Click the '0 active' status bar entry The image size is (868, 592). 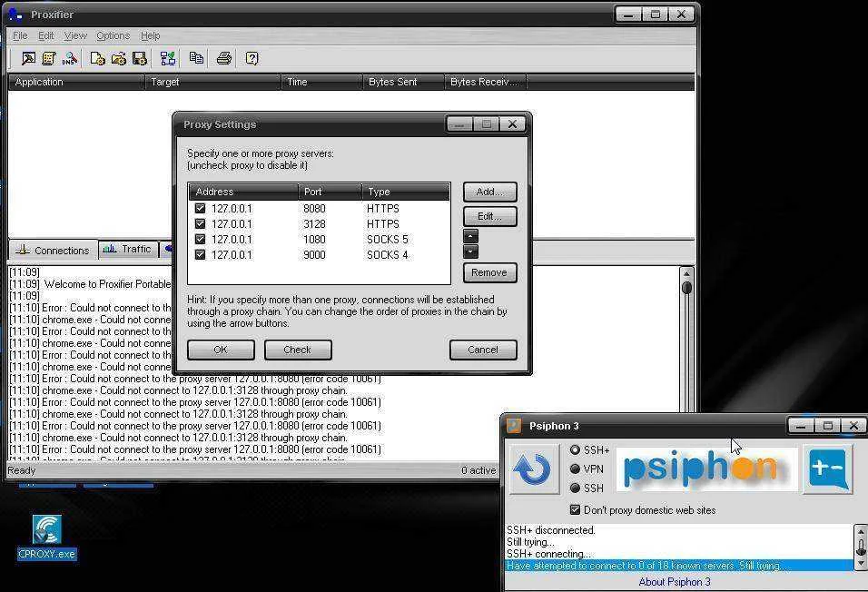[478, 470]
